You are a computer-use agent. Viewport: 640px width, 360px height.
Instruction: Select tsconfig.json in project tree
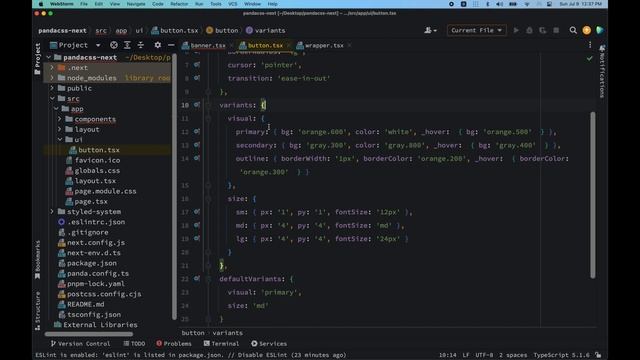94,314
